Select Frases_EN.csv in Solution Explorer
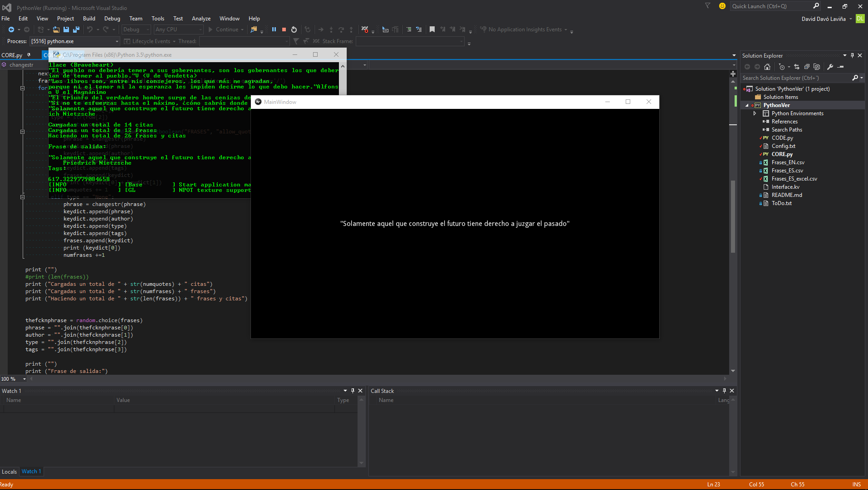This screenshot has width=868, height=490. pos(788,162)
